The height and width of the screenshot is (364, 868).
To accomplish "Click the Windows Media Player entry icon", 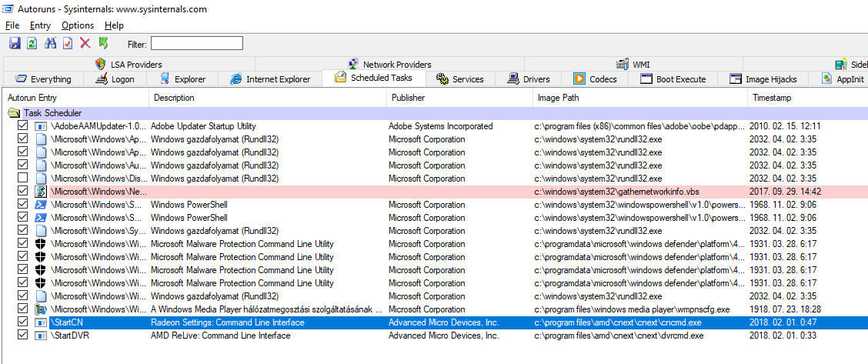I will pyautogui.click(x=41, y=309).
